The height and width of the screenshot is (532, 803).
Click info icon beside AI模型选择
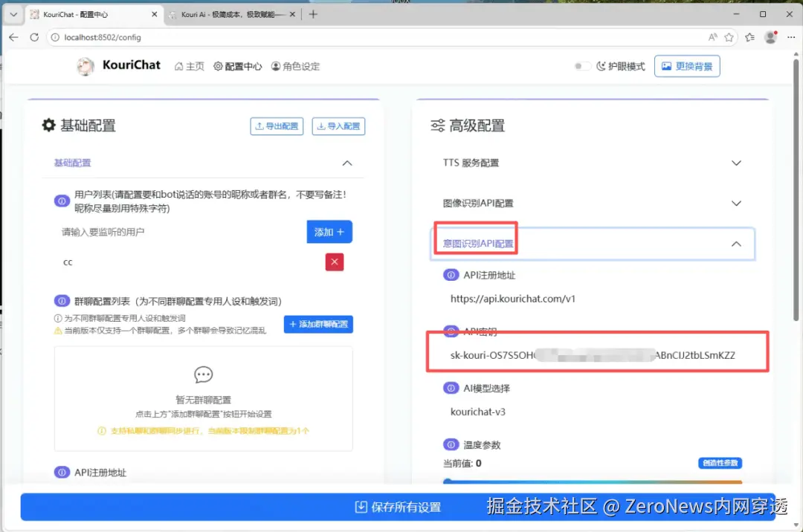[x=451, y=389]
